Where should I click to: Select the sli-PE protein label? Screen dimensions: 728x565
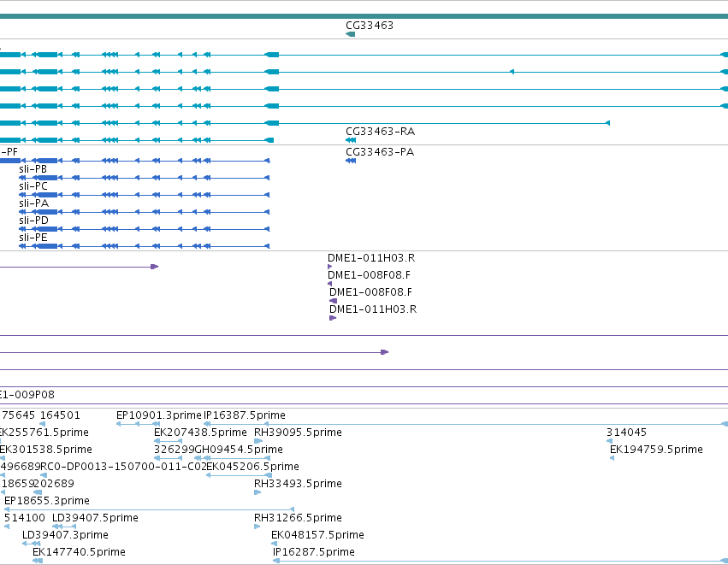[x=33, y=238]
